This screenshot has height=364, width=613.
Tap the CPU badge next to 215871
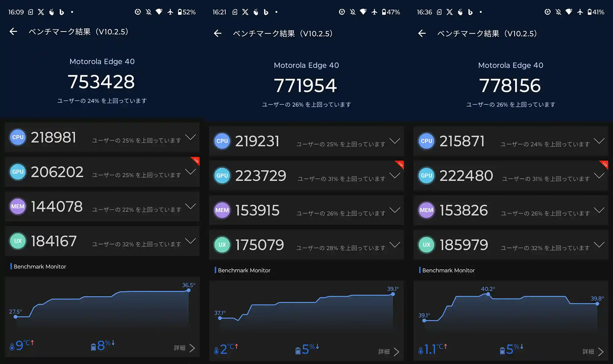tap(426, 141)
